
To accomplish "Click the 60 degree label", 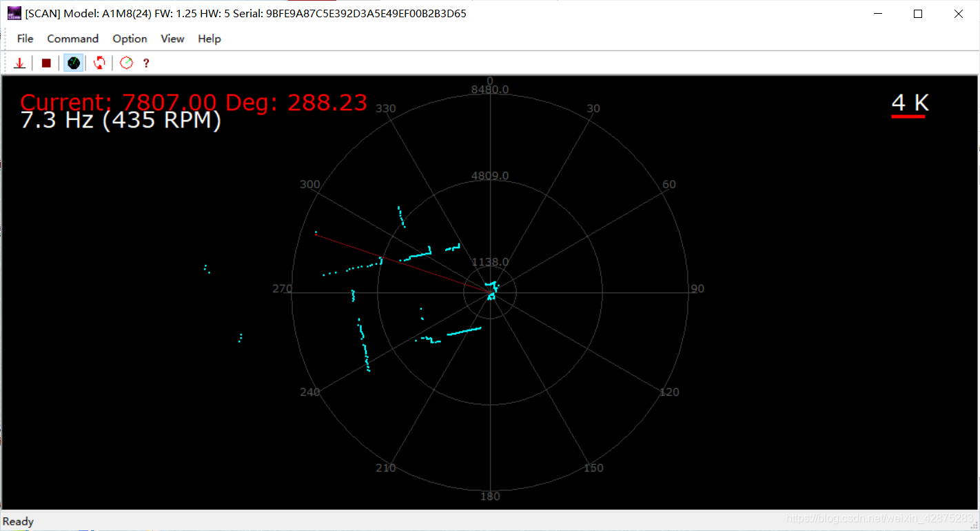I will [669, 185].
